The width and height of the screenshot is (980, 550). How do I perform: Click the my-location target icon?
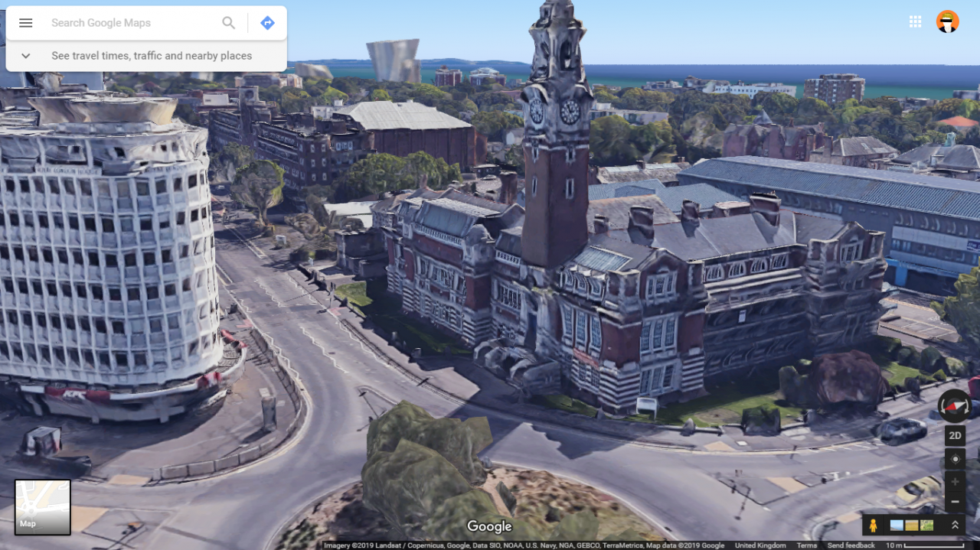pos(955,460)
